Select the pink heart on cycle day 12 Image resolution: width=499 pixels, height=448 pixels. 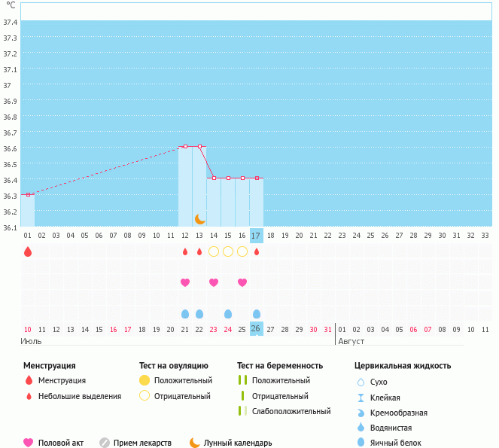185,282
